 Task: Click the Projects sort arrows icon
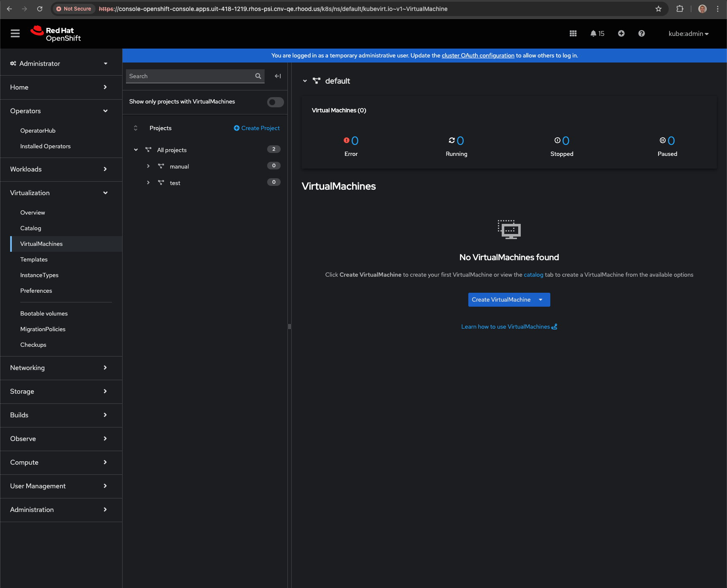tap(136, 128)
